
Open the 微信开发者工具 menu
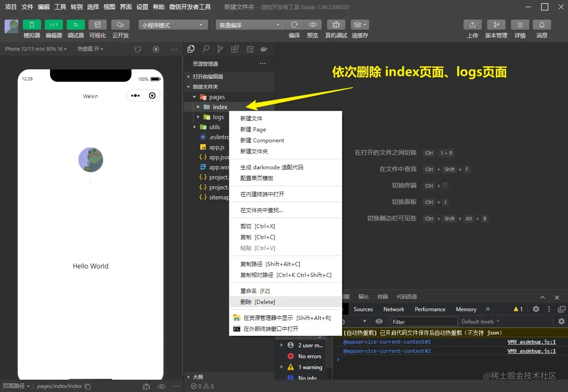190,7
